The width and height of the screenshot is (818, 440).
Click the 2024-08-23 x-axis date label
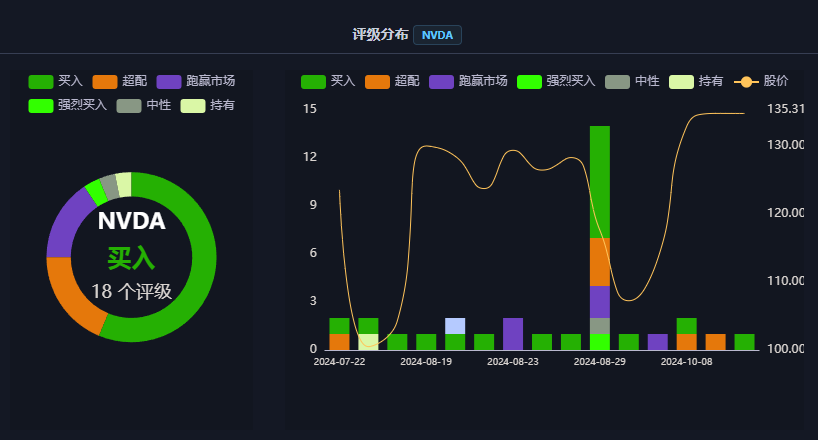513,362
